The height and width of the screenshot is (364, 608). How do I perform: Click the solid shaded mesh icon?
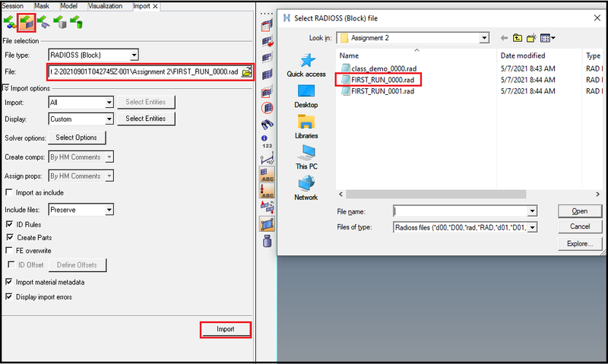coord(267,74)
